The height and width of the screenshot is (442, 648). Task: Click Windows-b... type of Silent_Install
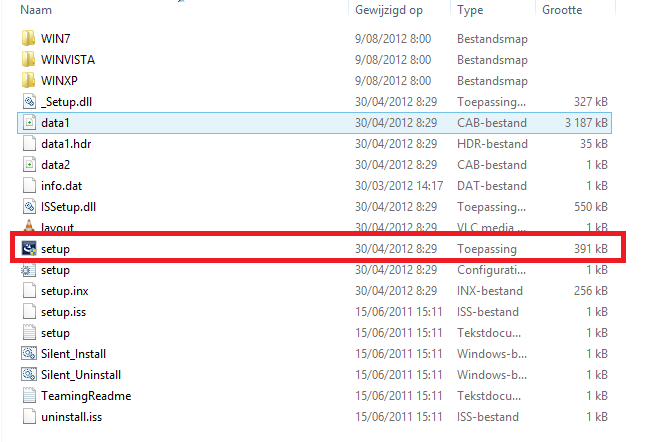tap(492, 354)
